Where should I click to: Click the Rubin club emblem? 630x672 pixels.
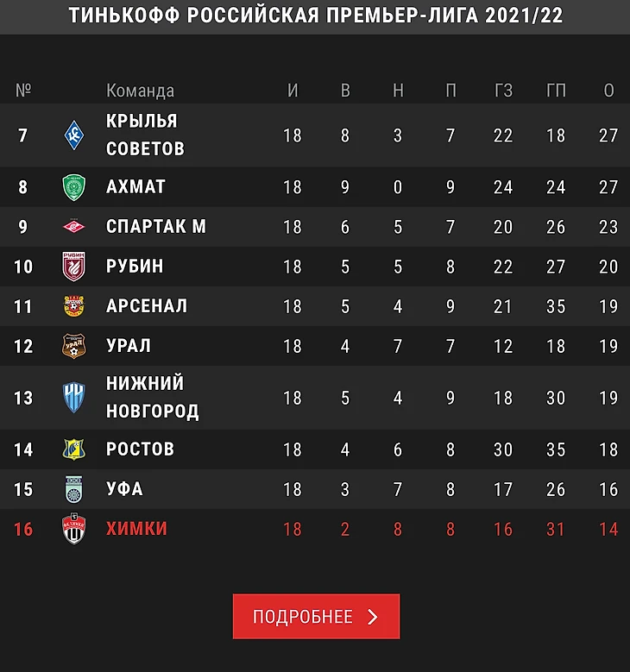coord(73,267)
